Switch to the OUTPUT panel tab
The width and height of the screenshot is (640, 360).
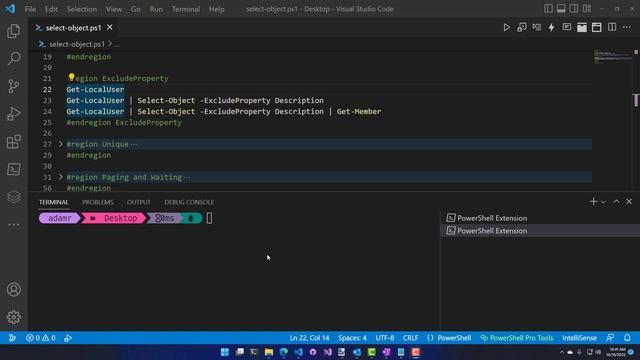click(x=138, y=202)
